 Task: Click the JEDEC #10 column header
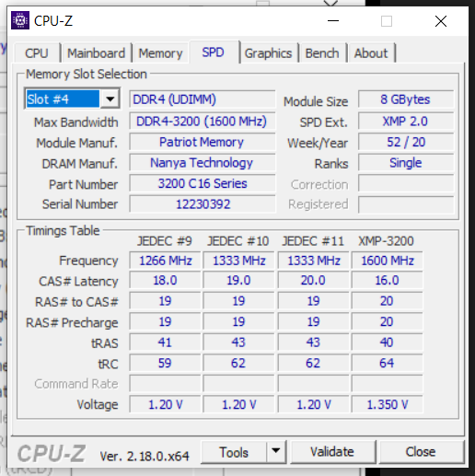tap(238, 241)
